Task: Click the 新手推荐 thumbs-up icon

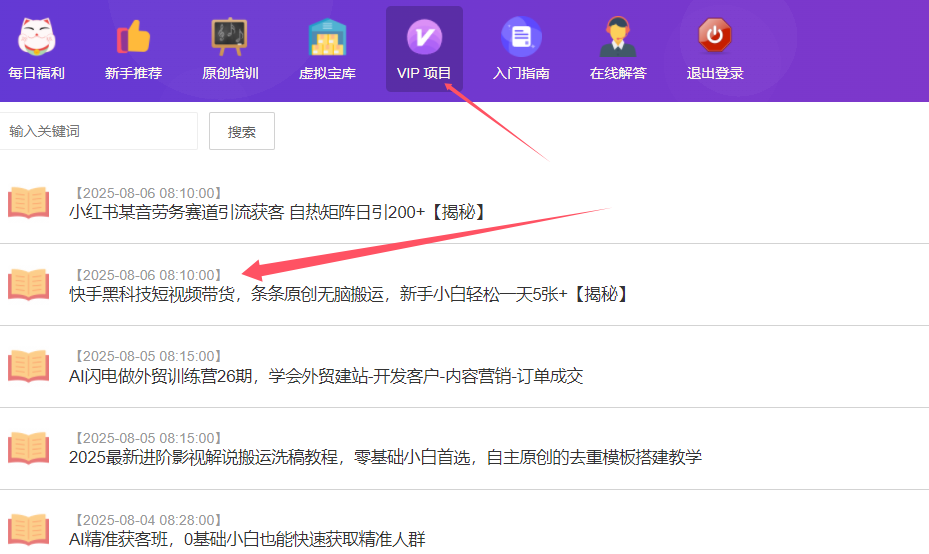Action: [x=133, y=37]
